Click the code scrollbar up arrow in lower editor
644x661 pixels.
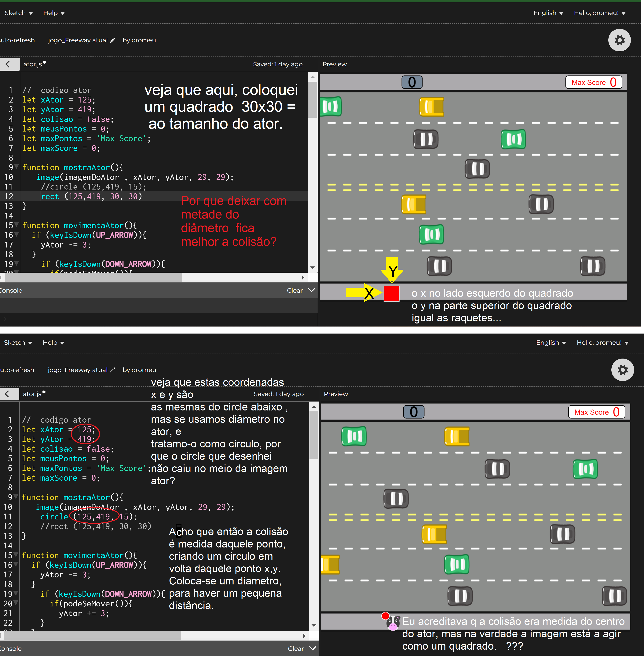click(314, 407)
